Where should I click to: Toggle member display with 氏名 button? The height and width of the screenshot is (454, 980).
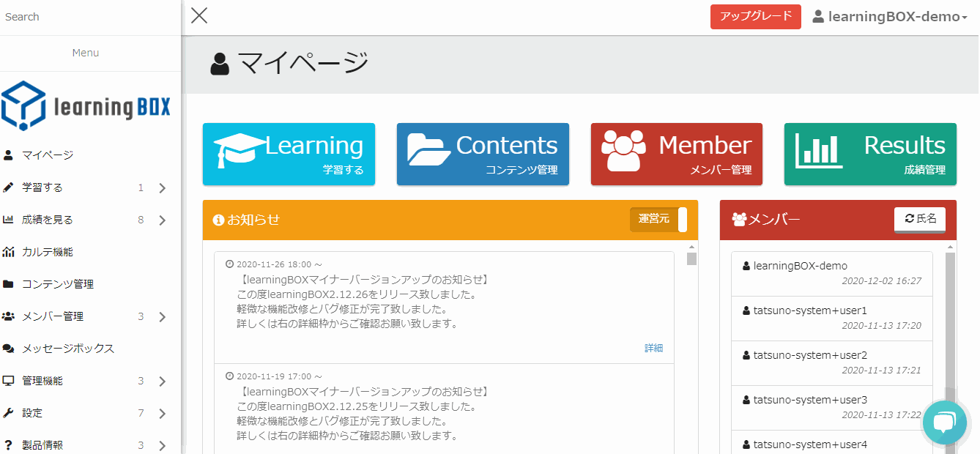[x=920, y=219]
